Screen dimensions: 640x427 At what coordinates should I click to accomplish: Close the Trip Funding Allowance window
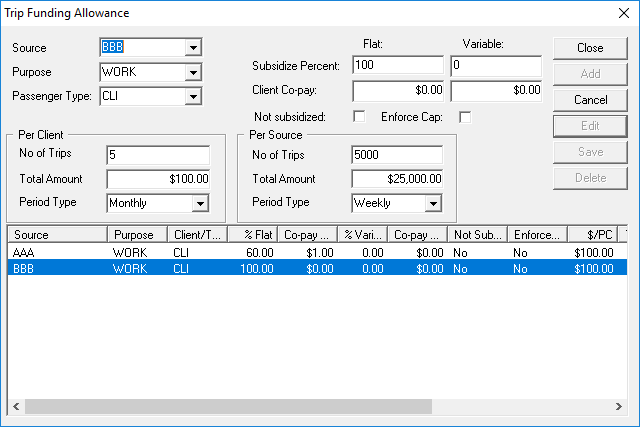pyautogui.click(x=624, y=13)
